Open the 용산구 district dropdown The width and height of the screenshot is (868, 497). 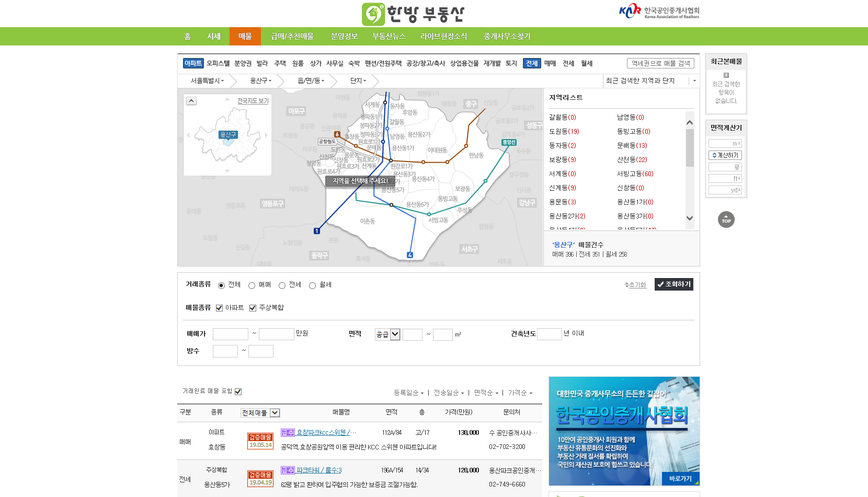[x=260, y=81]
